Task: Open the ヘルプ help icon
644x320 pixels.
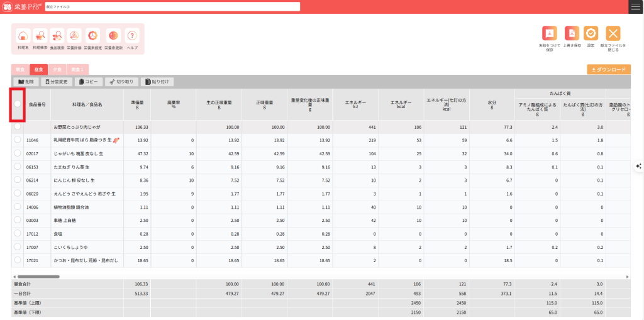Action: point(132,36)
